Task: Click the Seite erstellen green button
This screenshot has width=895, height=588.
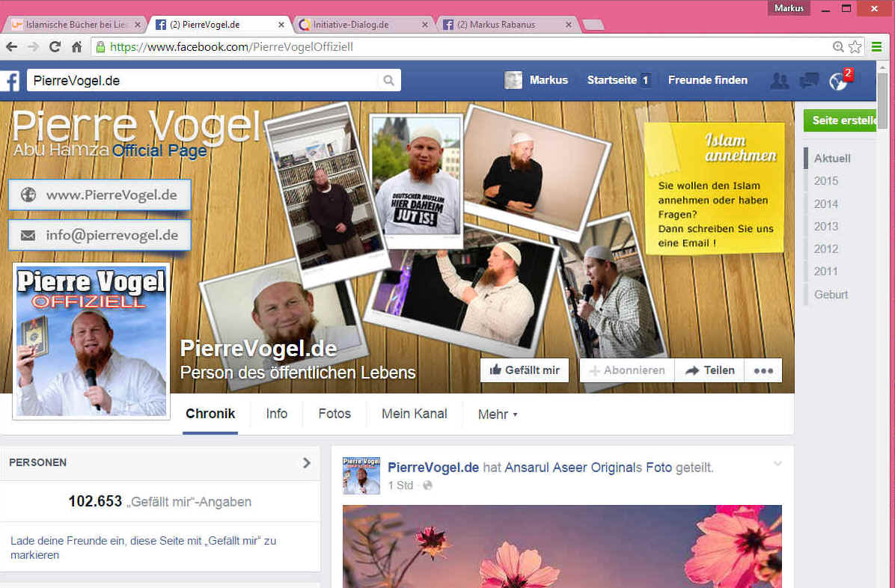Action: [840, 120]
